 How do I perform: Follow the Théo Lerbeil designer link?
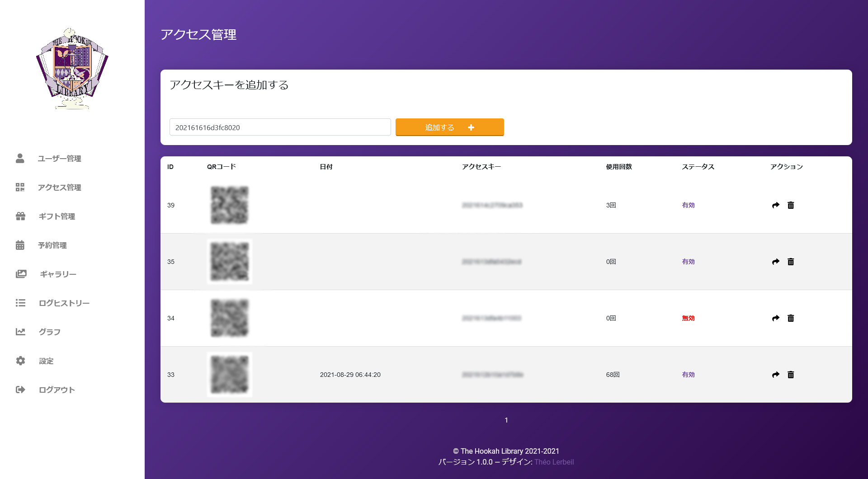[x=554, y=462]
